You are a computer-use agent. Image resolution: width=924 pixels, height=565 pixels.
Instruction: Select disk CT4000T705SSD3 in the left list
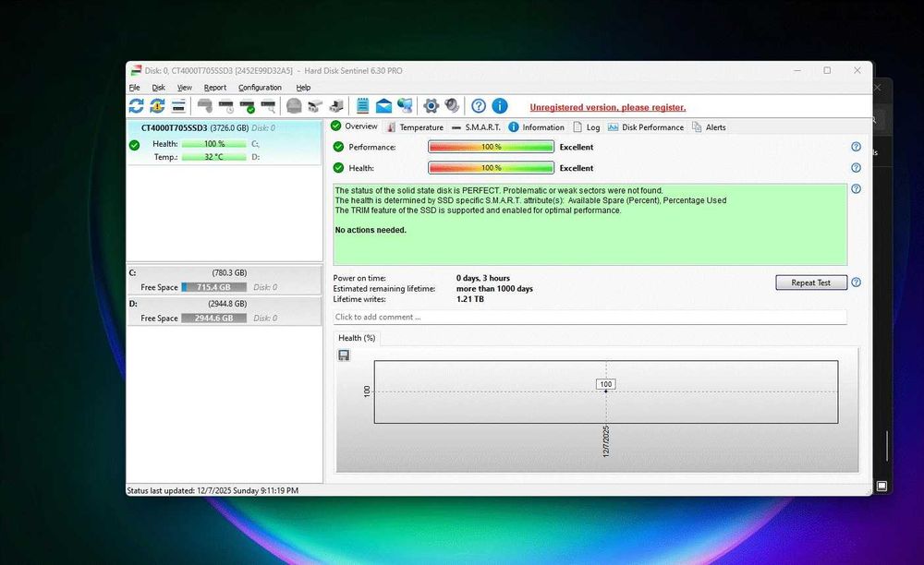224,142
